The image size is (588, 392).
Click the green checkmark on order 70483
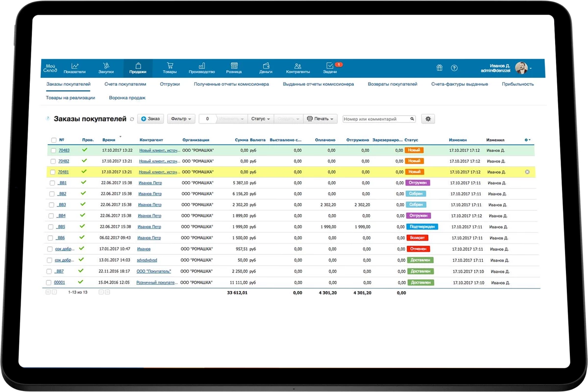[84, 150]
